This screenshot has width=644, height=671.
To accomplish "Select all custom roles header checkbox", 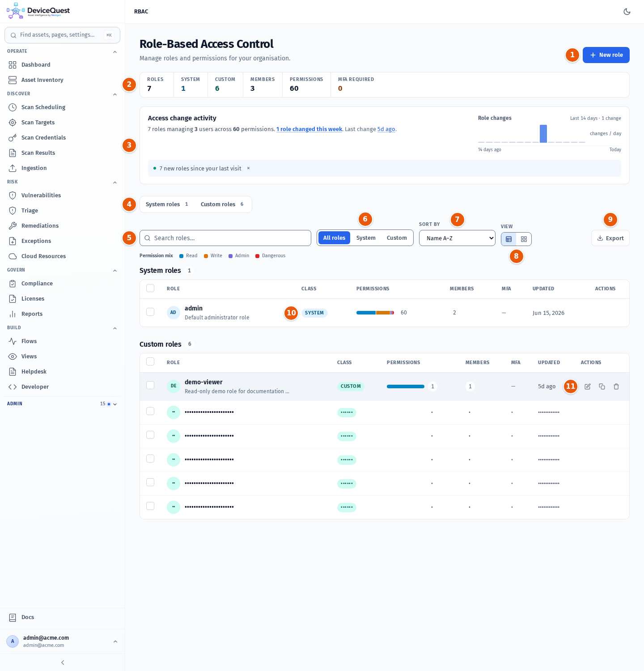I will point(150,361).
